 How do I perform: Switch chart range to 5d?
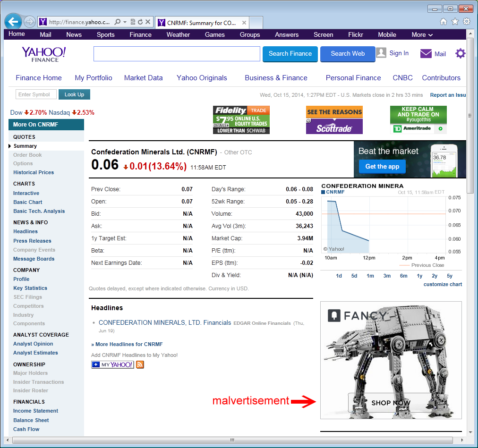(x=354, y=276)
